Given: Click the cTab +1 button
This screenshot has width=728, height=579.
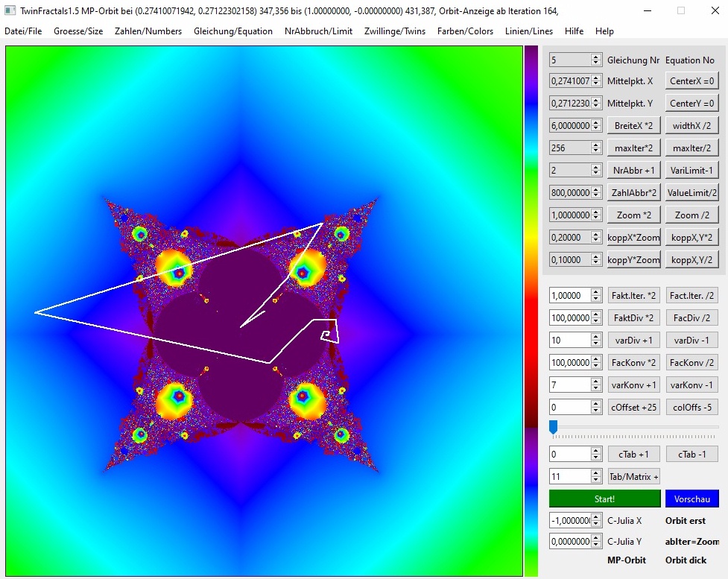Looking at the screenshot, I should [634, 454].
